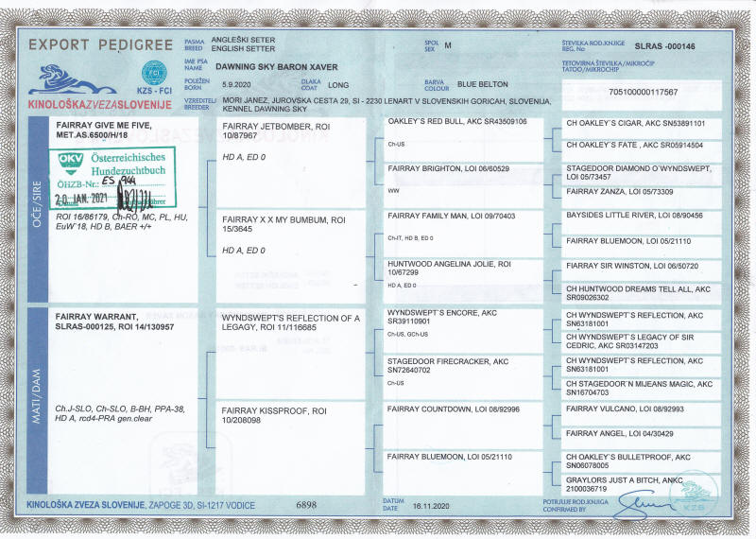Click the birth date 5.9.2020
The image size is (756, 539).
coord(237,84)
